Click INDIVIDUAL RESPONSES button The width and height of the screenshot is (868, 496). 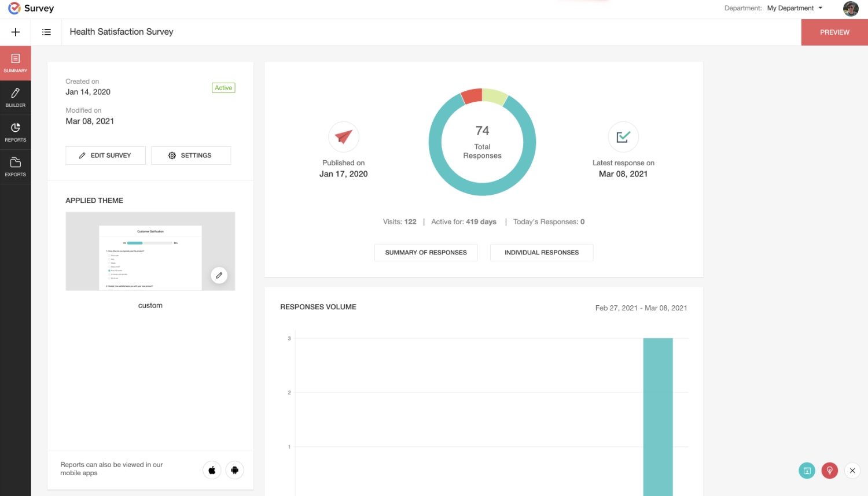click(x=542, y=253)
